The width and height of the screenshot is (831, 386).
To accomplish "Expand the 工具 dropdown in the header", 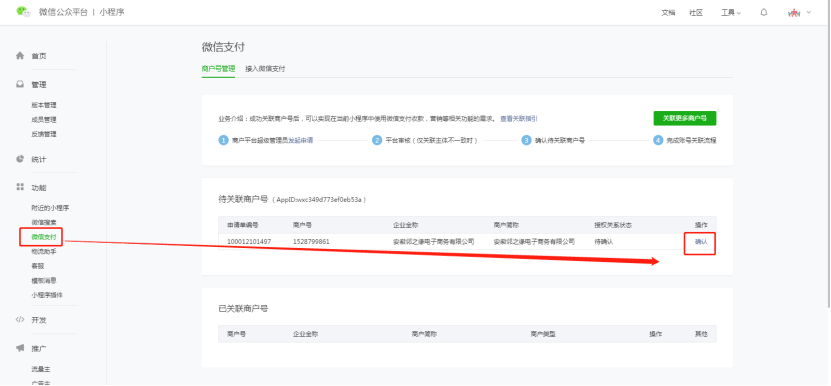I will 731,13.
